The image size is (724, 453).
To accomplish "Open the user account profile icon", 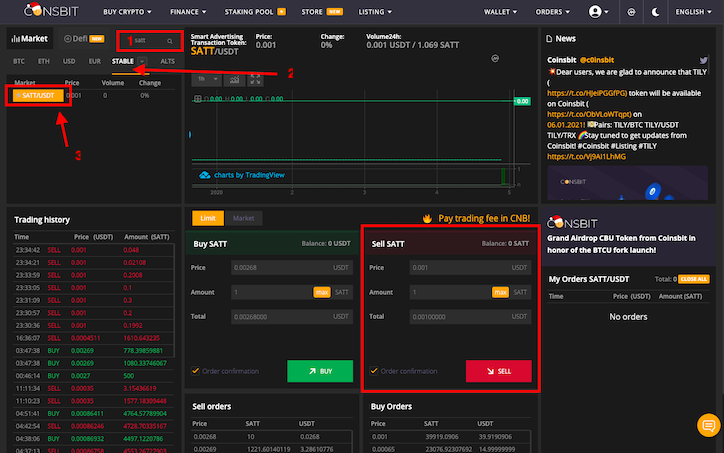I will (595, 12).
